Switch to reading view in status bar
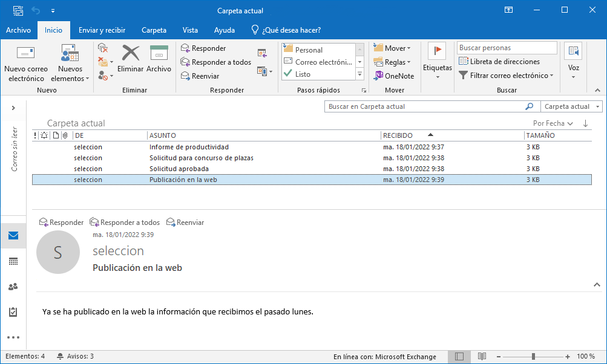This screenshot has width=607, height=364. pos(482,357)
